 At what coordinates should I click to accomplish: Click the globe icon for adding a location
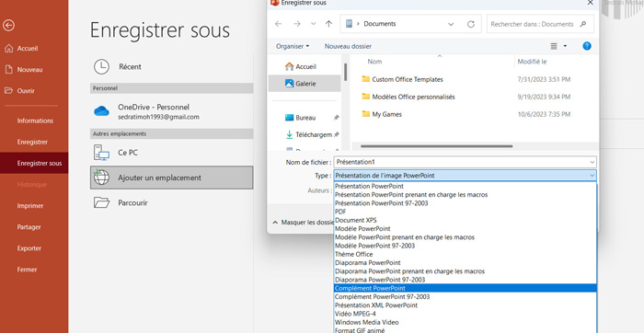coord(101,178)
